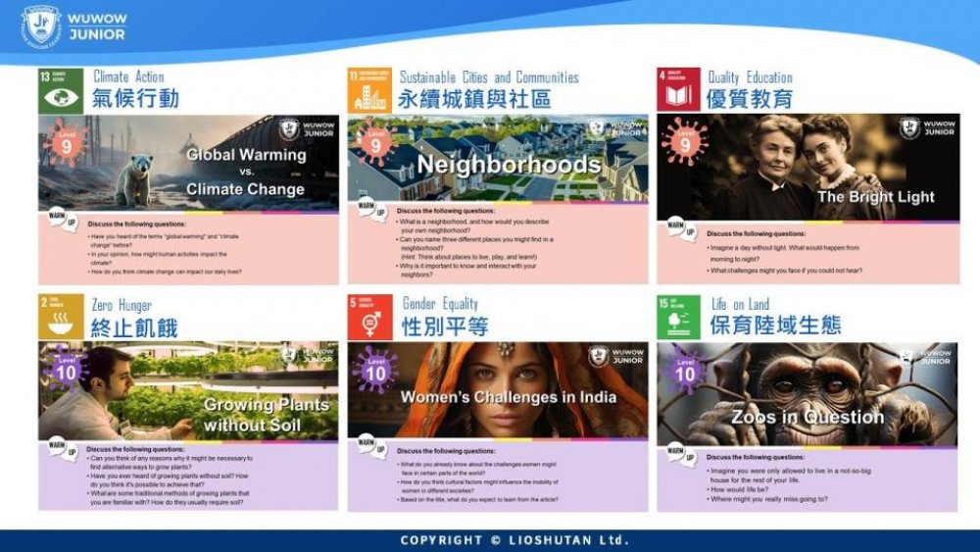Click the WUWOW Junior shield logo
The width and height of the screenshot is (980, 552).
[x=41, y=25]
